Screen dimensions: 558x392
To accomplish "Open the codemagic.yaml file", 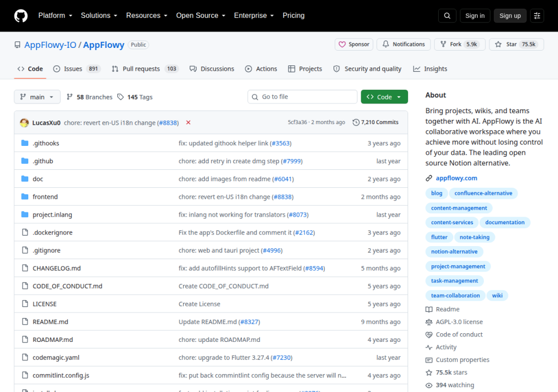I will 56,358.
